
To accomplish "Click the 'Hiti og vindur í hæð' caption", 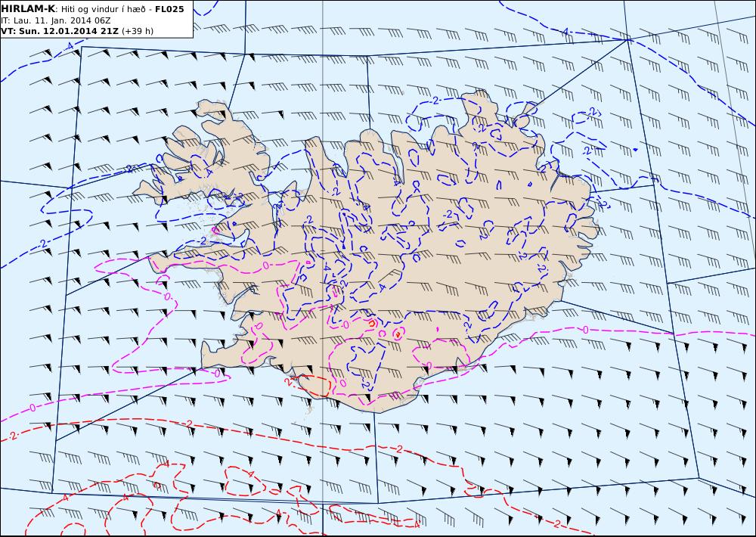I will click(x=103, y=9).
